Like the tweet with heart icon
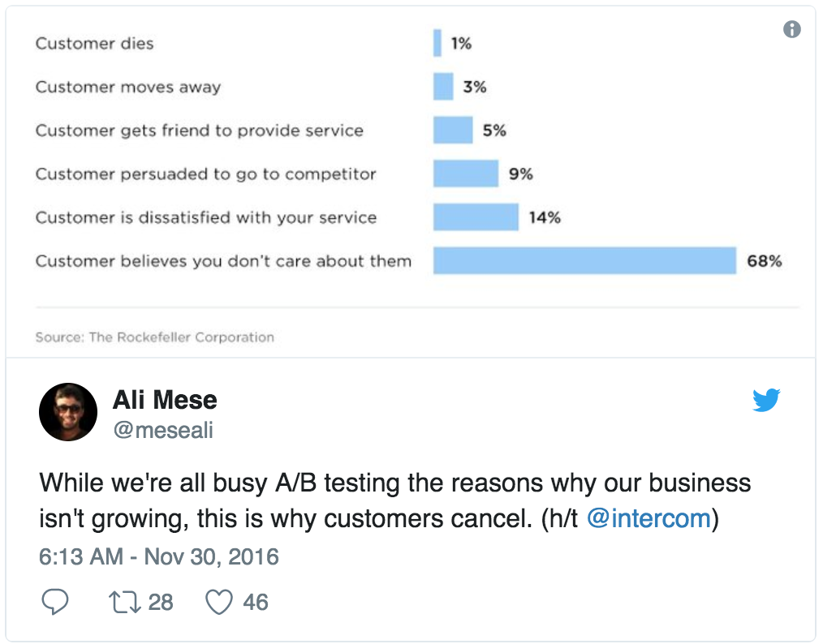823x644 pixels. point(218,602)
